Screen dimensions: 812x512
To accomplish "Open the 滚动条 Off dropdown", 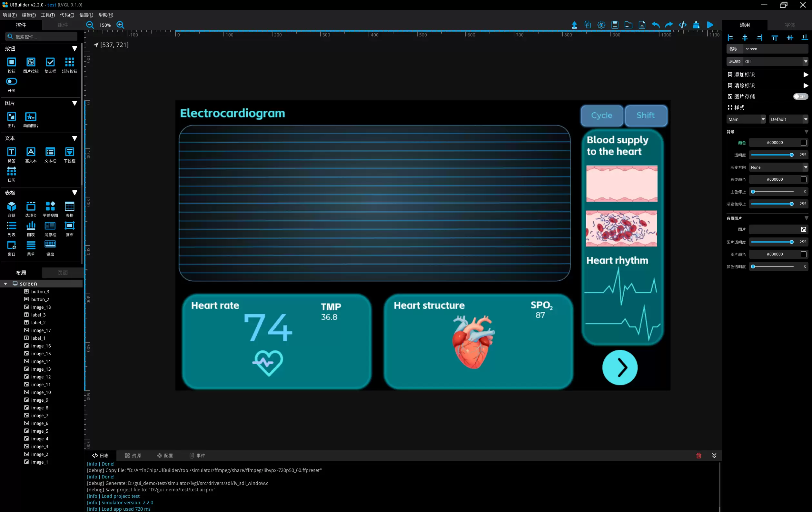I will pos(776,61).
